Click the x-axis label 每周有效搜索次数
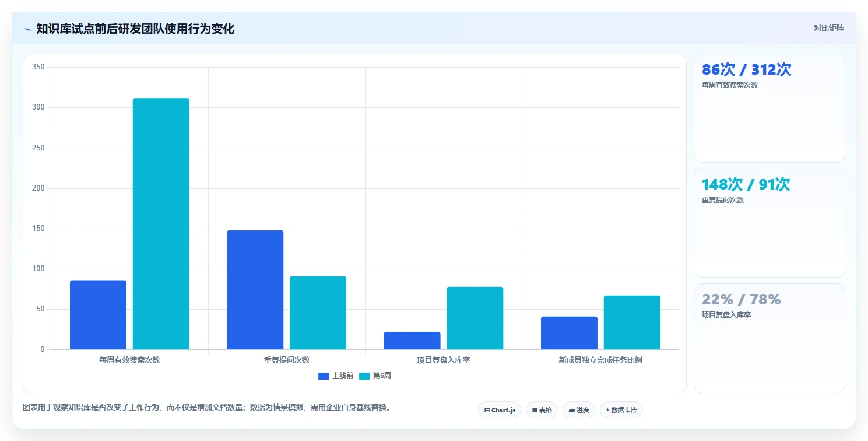Screen dimensions: 868x441 coord(129,360)
